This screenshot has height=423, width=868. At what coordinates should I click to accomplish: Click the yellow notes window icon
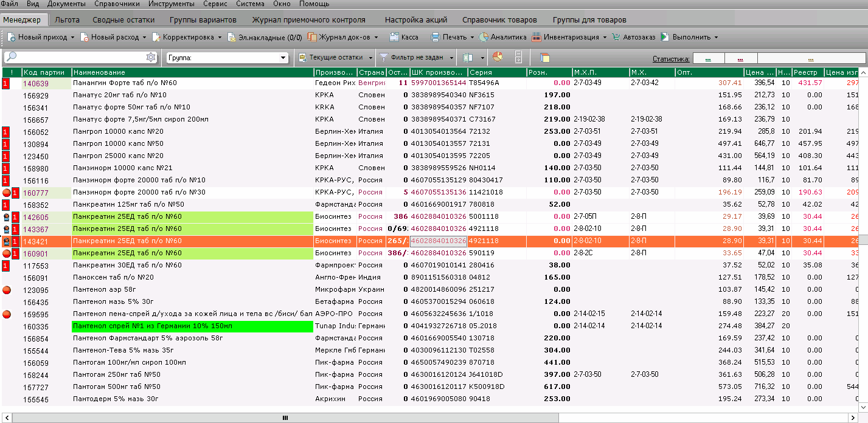coord(544,58)
